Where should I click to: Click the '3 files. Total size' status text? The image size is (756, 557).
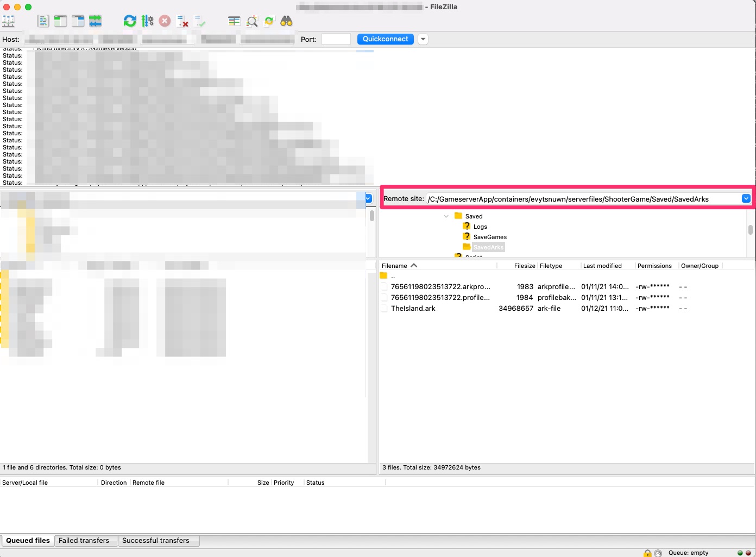coord(431,467)
